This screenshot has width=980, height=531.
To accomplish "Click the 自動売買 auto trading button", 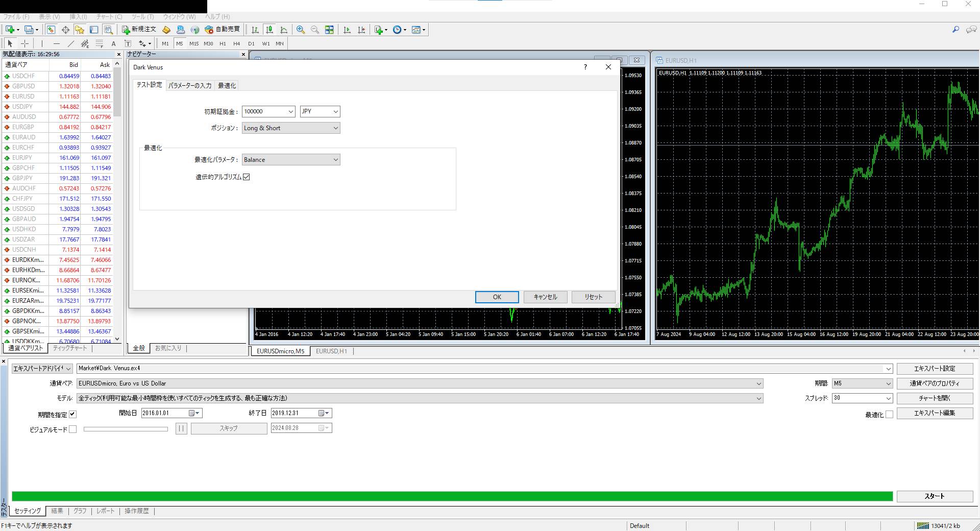I will pyautogui.click(x=222, y=30).
